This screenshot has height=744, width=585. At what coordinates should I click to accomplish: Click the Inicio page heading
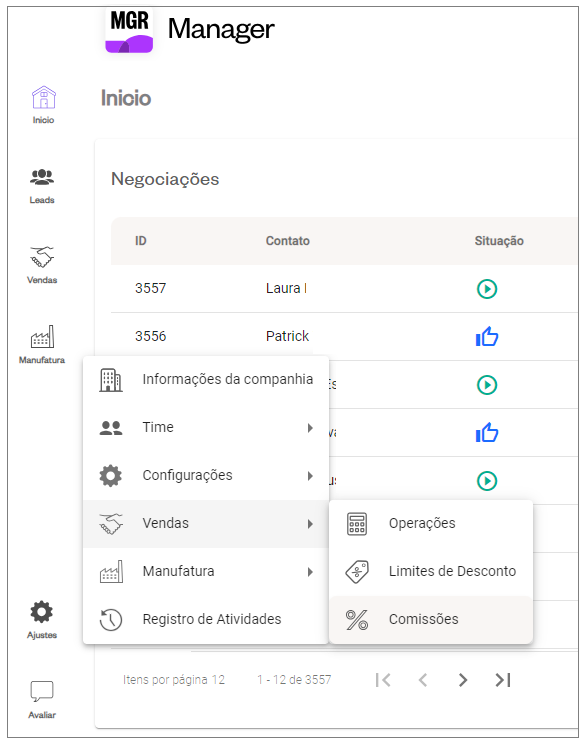(x=126, y=98)
